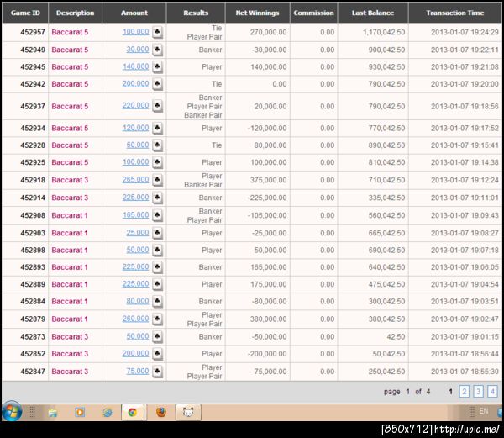Viewport: 504px width, 438px height.
Task: Click card icon in game 452937 row
Action: tap(157, 106)
